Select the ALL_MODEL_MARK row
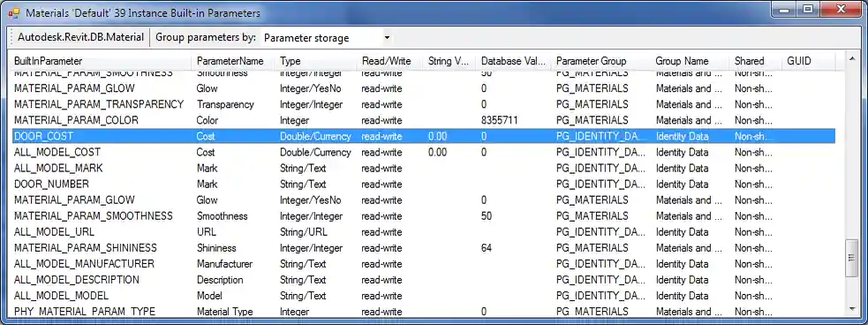The image size is (868, 325). pyautogui.click(x=424, y=169)
